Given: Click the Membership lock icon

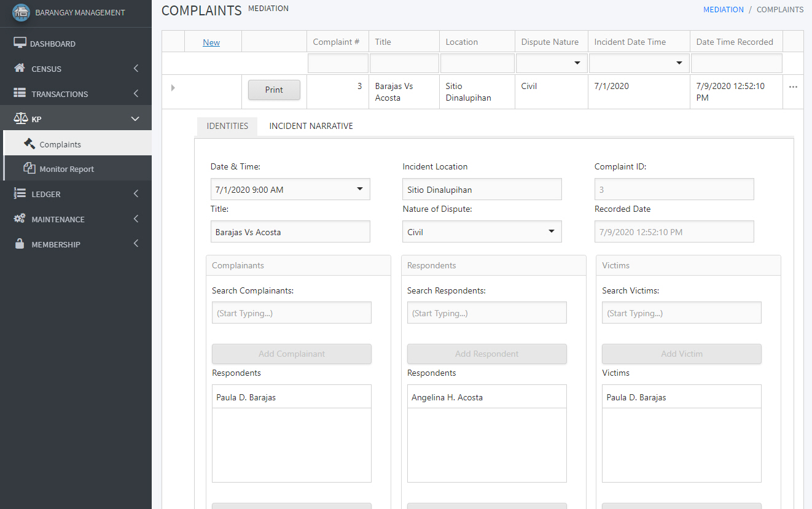Looking at the screenshot, I should point(20,244).
